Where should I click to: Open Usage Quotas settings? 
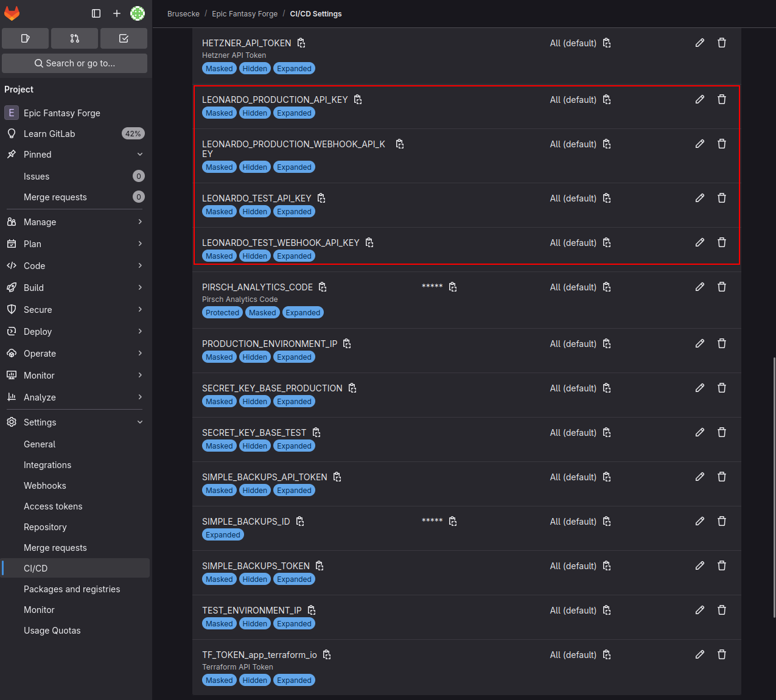(x=75, y=631)
